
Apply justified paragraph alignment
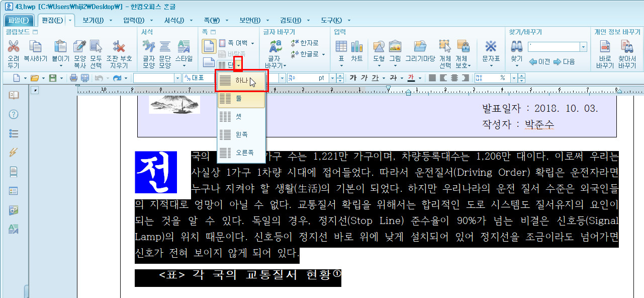[x=432, y=78]
